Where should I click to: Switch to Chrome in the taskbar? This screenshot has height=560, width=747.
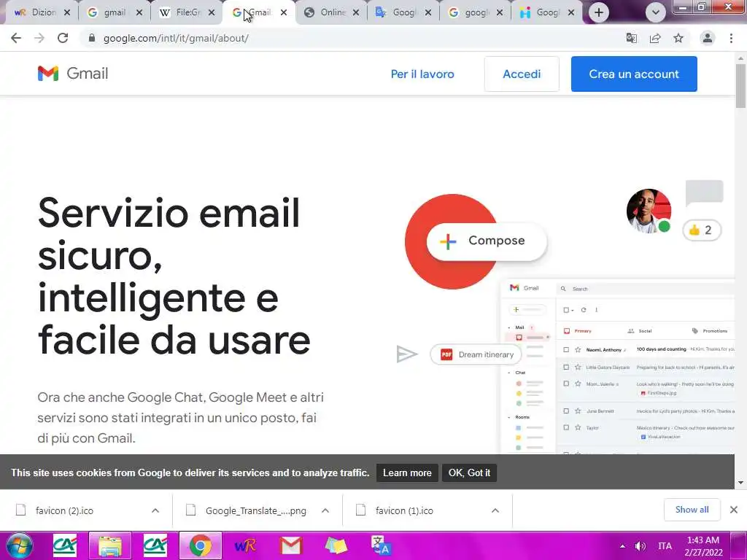200,545
